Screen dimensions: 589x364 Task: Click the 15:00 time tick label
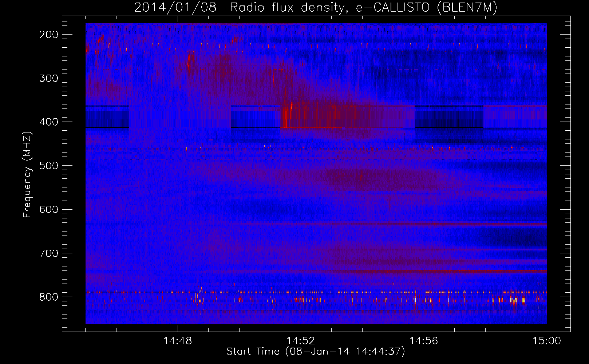[x=547, y=341]
